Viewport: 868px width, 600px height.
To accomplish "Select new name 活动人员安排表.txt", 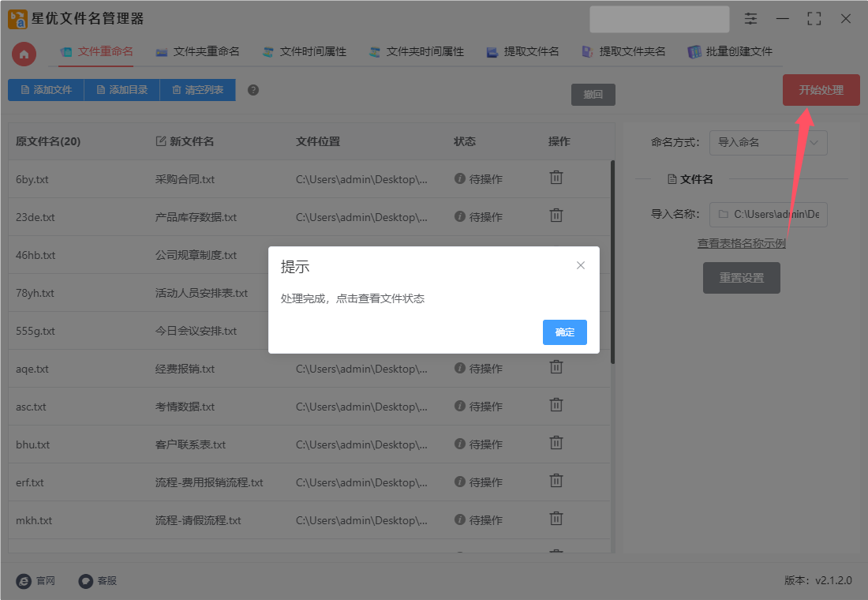I will pyautogui.click(x=201, y=293).
